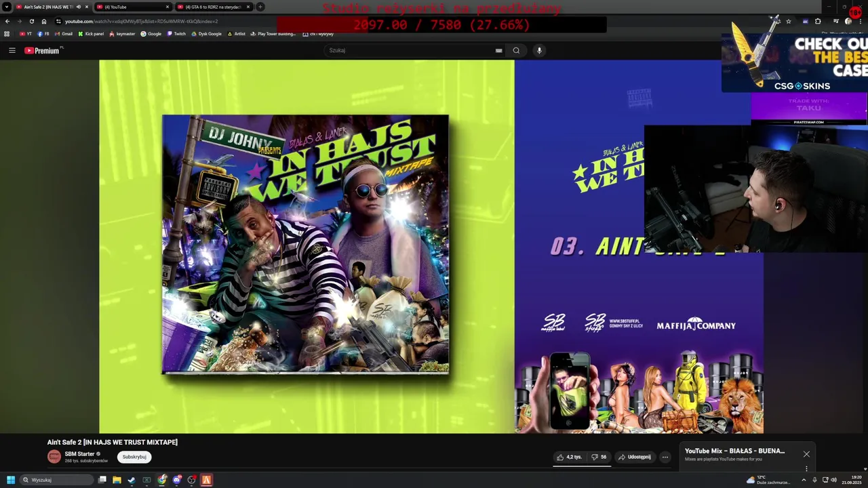Bookmark this page with the star
Image resolution: width=868 pixels, height=488 pixels.
788,21
